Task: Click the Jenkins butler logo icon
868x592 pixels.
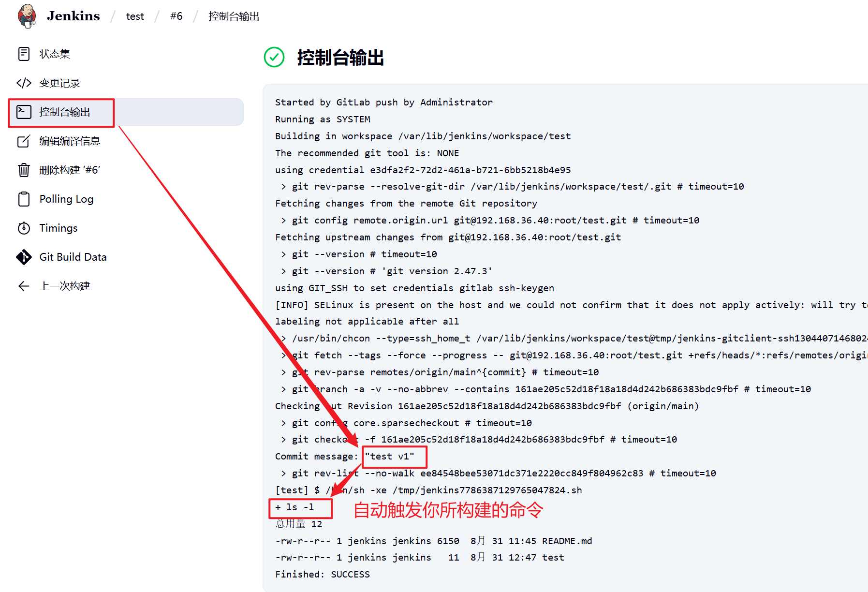Action: (x=27, y=16)
